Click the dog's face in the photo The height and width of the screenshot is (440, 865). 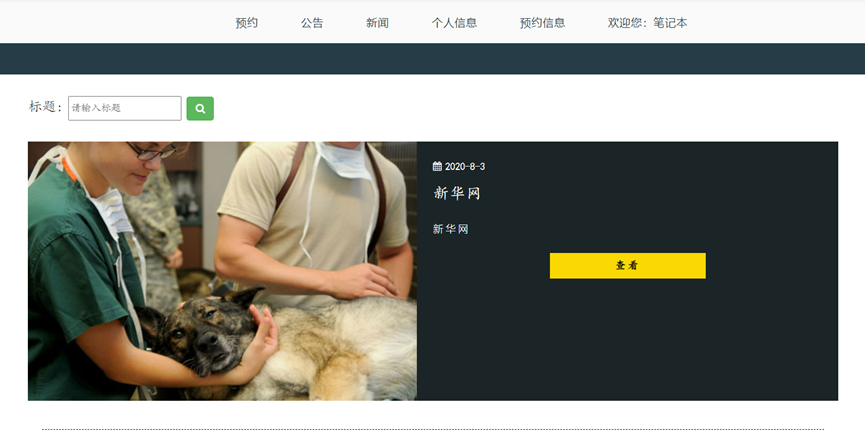201,336
